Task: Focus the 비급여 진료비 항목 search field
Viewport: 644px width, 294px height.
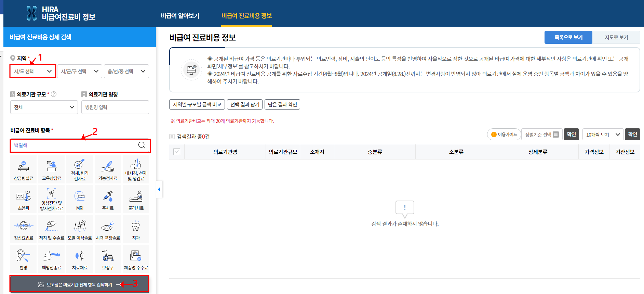Action: tap(80, 145)
